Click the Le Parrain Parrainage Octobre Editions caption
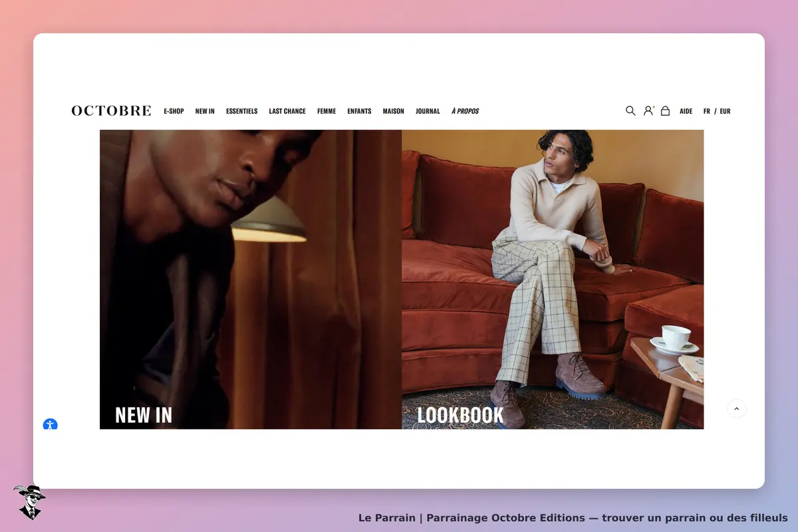Viewport: 798px width, 532px height. pos(573,517)
